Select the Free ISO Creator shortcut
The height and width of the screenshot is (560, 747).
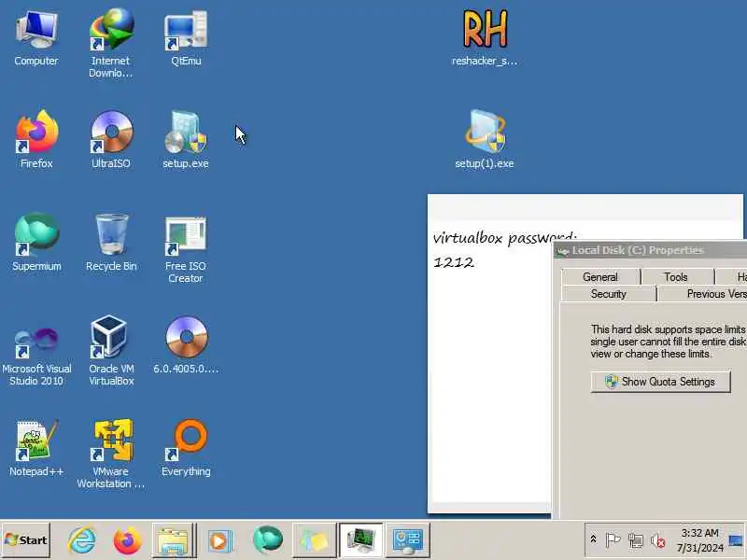(x=186, y=248)
